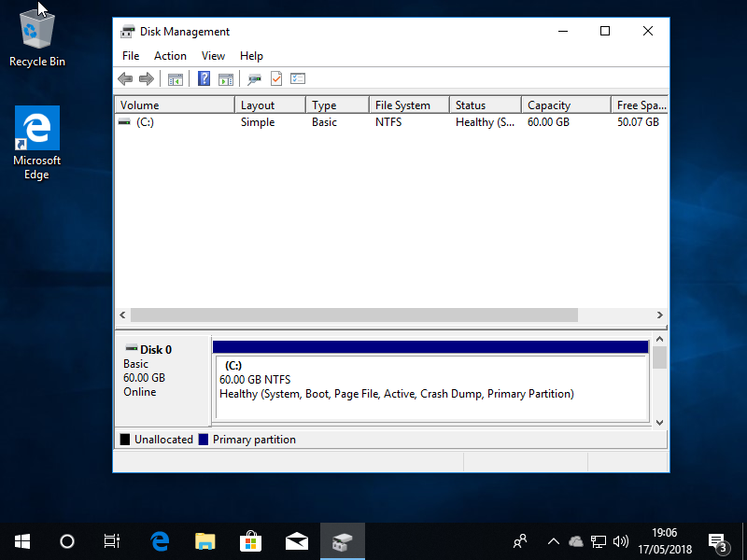Image resolution: width=747 pixels, height=560 pixels.
Task: Open the Help question-mark toolbar icon
Action: pyautogui.click(x=204, y=78)
